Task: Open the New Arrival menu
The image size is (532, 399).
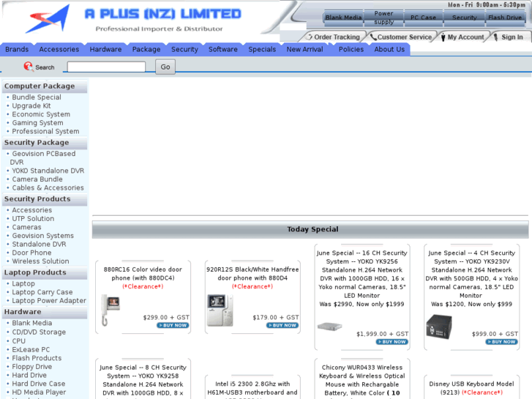Action: tap(304, 50)
